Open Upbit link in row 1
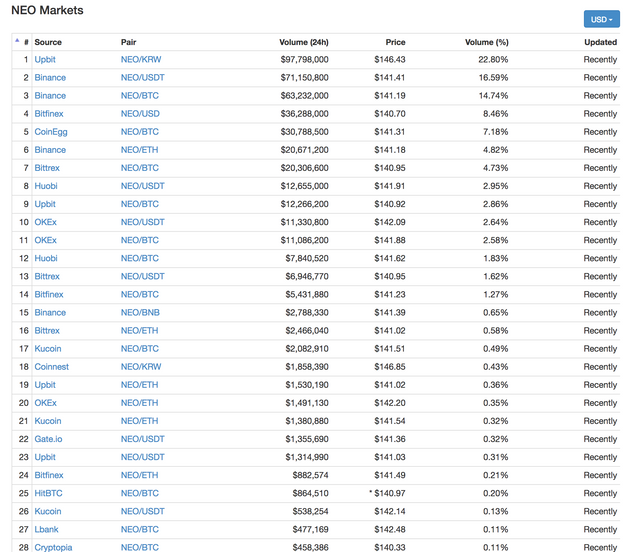Screen dimensions: 640x552 pos(45,60)
